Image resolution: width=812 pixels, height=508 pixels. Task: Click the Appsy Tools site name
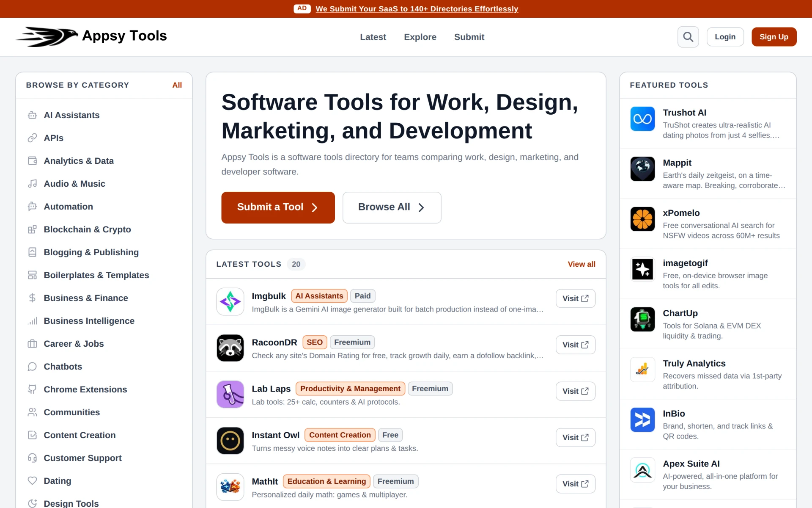pyautogui.click(x=124, y=36)
